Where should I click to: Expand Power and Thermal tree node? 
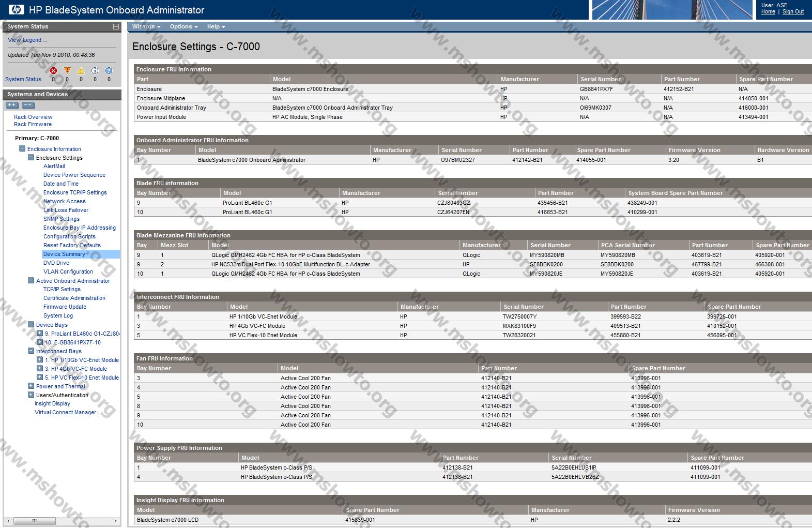click(x=31, y=386)
